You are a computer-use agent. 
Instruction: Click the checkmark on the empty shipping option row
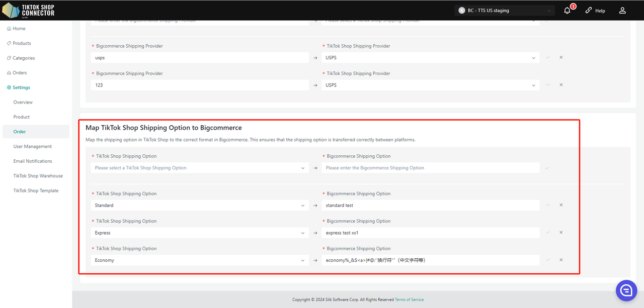point(547,168)
